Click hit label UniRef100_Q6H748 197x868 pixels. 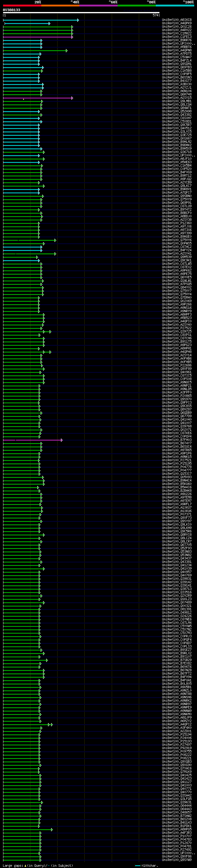[177, 94]
